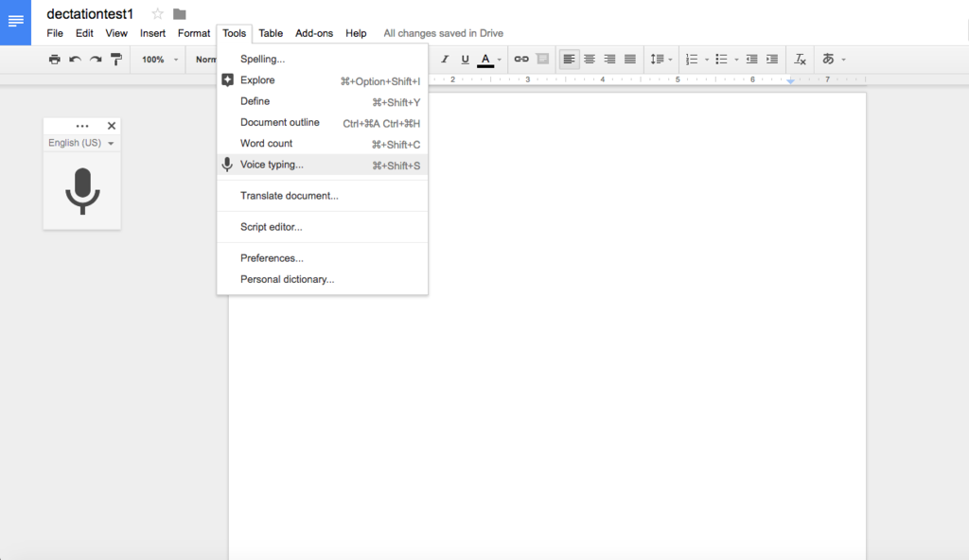Open the input tools (あ) button
Screen dimensions: 969x560
(828, 60)
